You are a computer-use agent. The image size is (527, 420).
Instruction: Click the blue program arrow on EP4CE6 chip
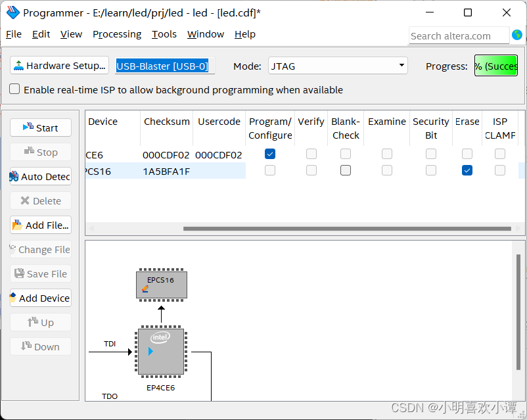pyautogui.click(x=150, y=352)
